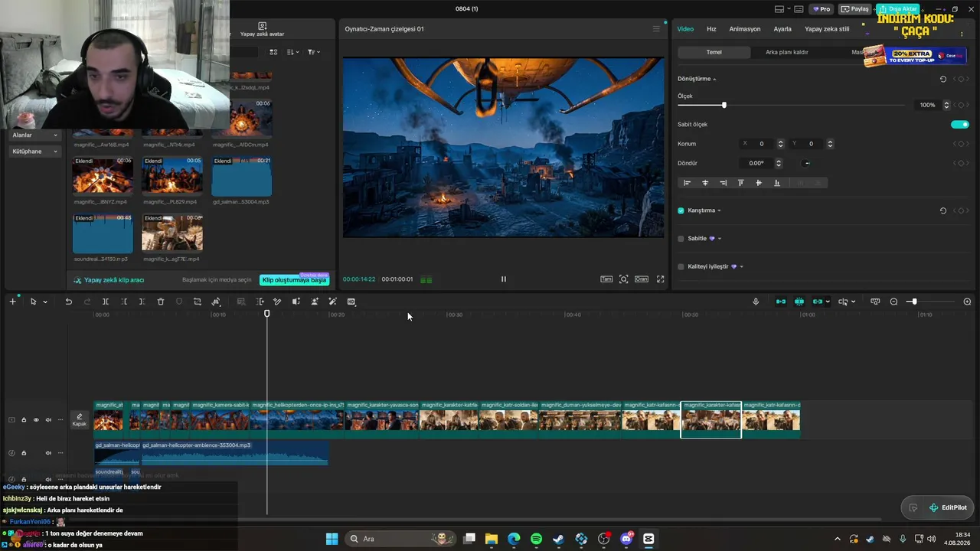
Task: Enter full screen preview
Action: tap(660, 279)
